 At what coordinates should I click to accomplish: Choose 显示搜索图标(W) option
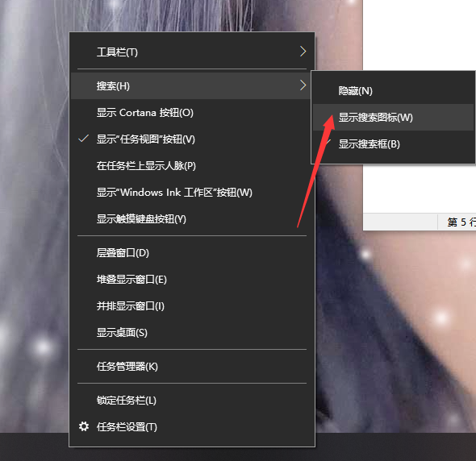pos(393,118)
